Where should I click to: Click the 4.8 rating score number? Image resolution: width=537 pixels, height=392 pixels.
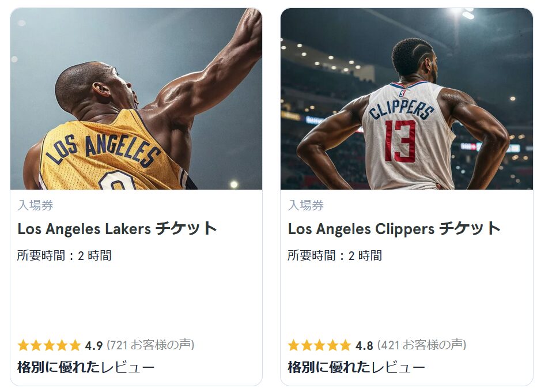point(364,346)
